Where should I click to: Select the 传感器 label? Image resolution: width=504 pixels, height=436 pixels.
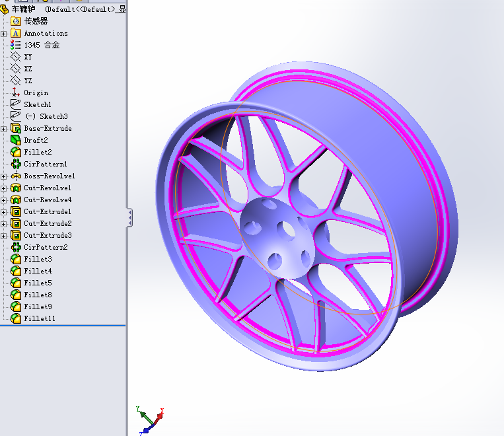36,21
